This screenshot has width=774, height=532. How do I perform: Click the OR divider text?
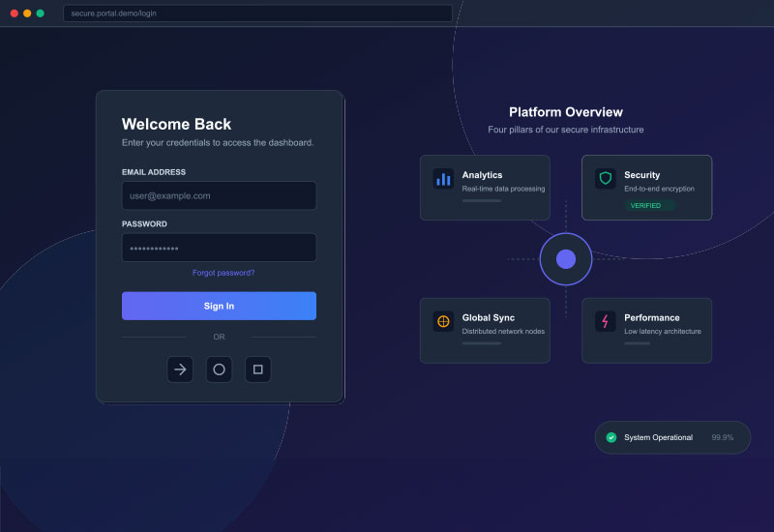pos(219,337)
